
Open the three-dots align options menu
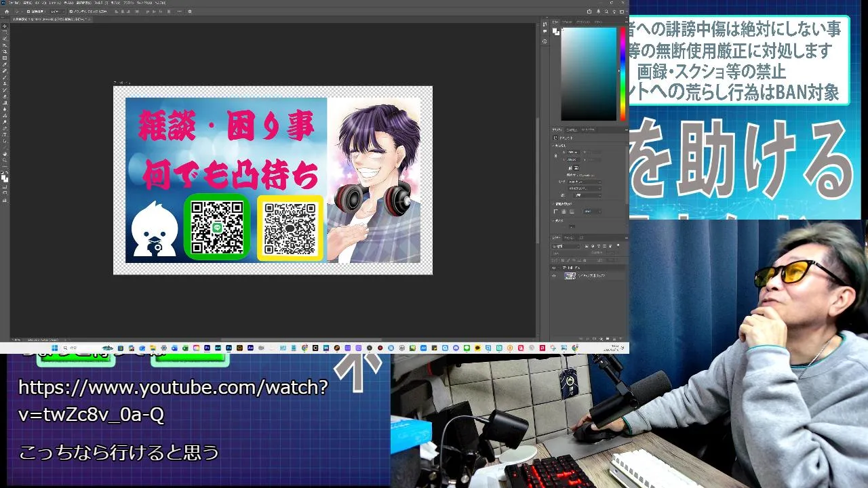coord(179,12)
